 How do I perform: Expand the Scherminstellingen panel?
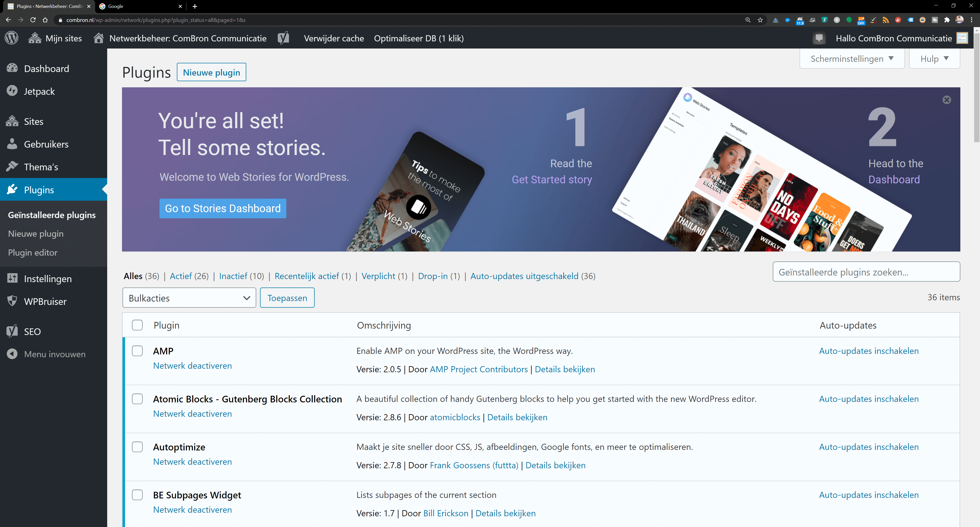[x=852, y=58]
